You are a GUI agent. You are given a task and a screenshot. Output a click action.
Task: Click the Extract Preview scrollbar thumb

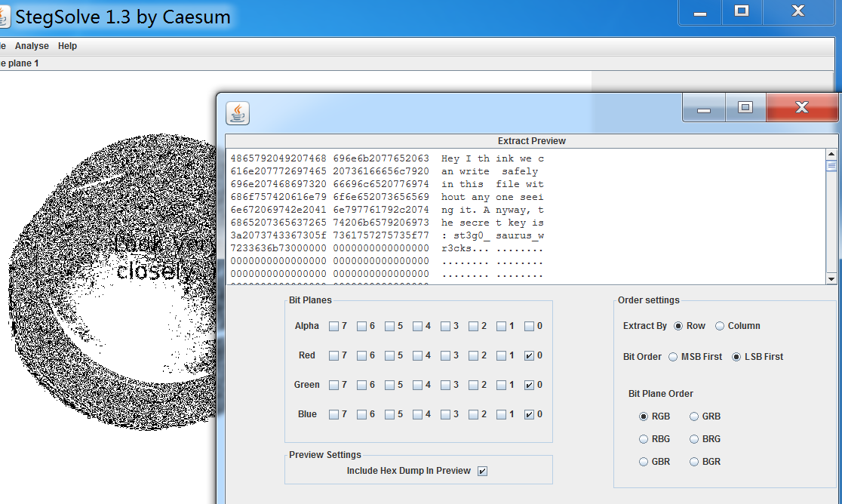pos(831,165)
